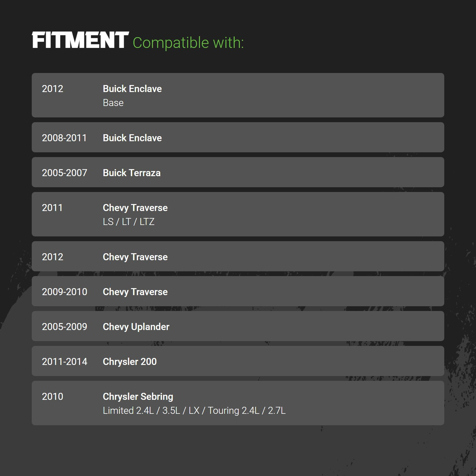Screen dimensions: 476x476
Task: Select the 2012 Chevy Traverse row
Action: [238, 256]
